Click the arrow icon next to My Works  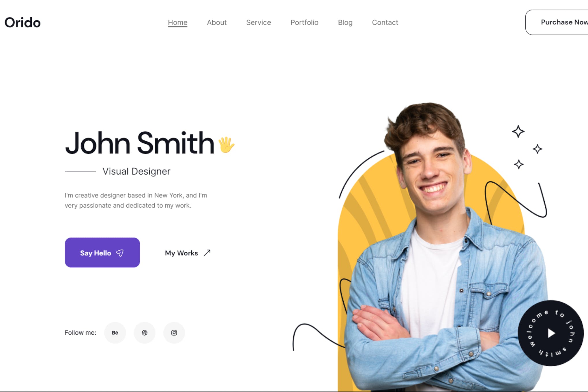[207, 252]
